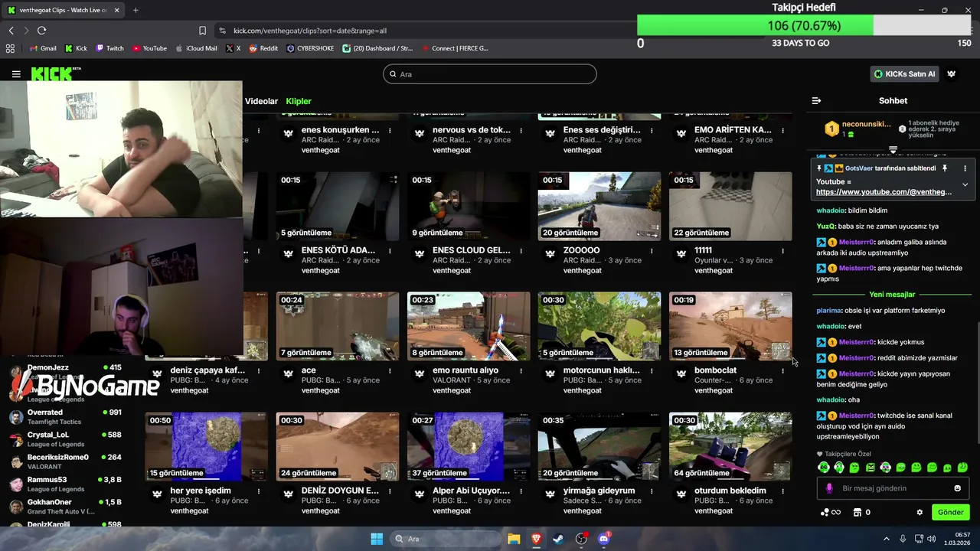The height and width of the screenshot is (551, 980).
Task: Play the bomboclat clip thumbnail
Action: [730, 326]
